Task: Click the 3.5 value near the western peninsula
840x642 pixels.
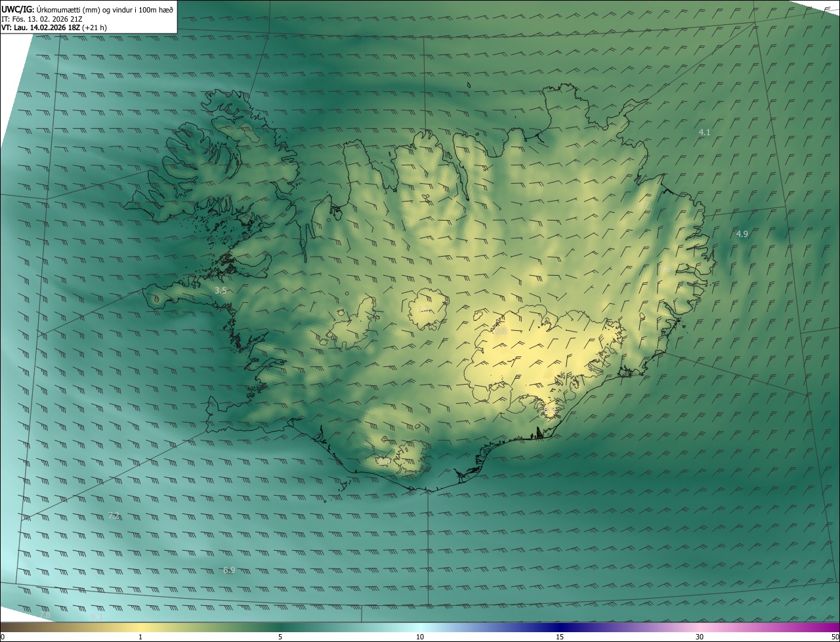Action: tap(220, 290)
